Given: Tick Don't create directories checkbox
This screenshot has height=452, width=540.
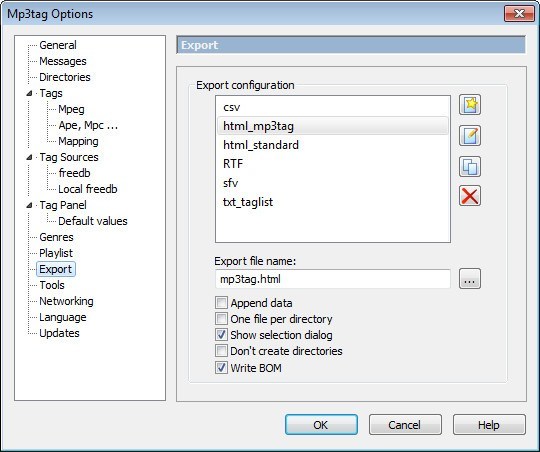Looking at the screenshot, I should click(x=221, y=351).
